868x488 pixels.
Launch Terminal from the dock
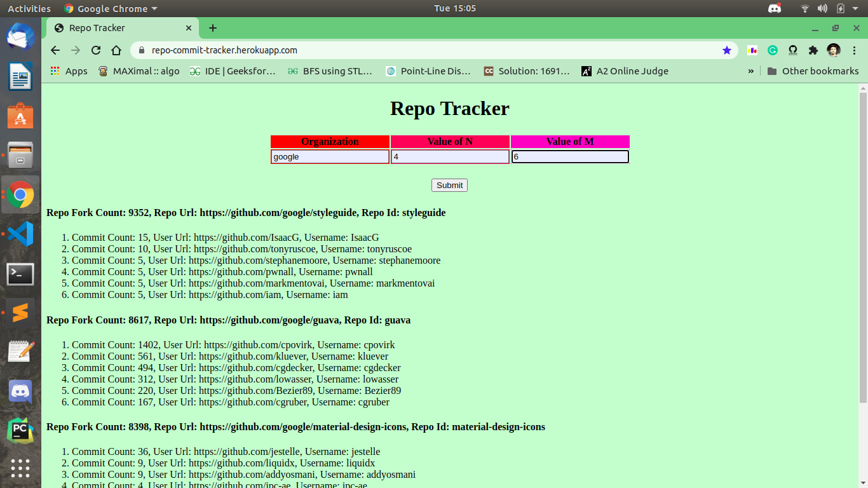20,274
